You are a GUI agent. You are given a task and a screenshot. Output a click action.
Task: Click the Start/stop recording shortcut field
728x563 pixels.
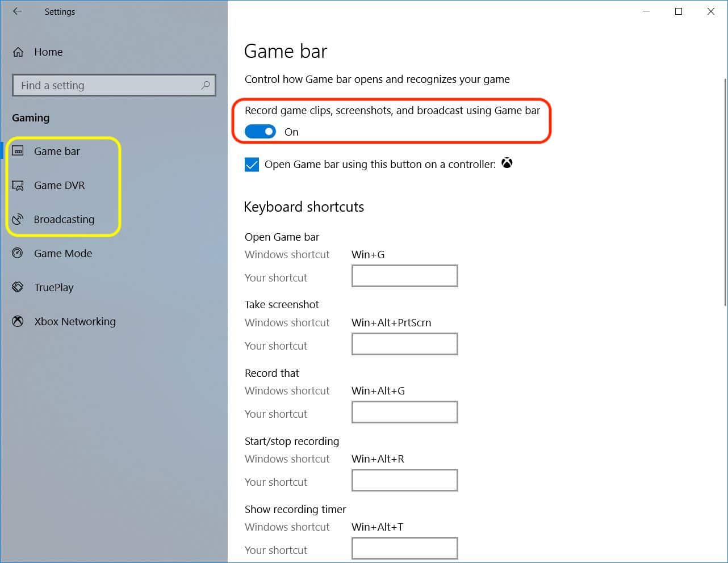pyautogui.click(x=404, y=480)
